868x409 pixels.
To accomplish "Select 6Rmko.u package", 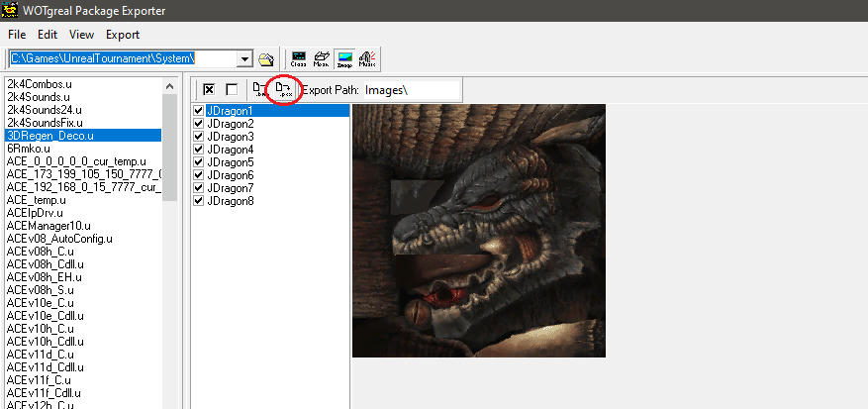I will (29, 149).
